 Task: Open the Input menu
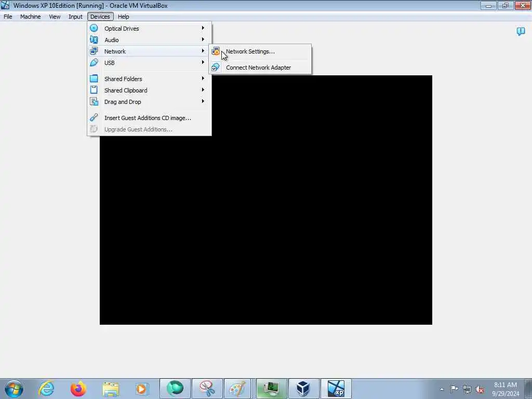point(75,17)
